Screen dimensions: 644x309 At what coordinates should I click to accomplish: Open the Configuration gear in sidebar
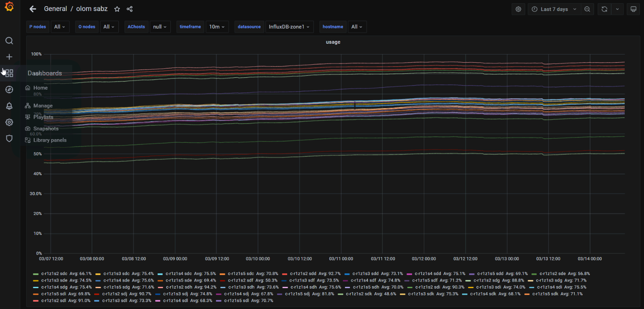[x=9, y=122]
